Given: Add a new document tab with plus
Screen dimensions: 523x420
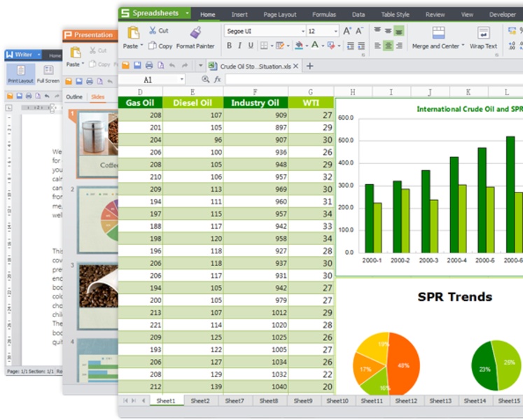Looking at the screenshot, I should (x=309, y=66).
